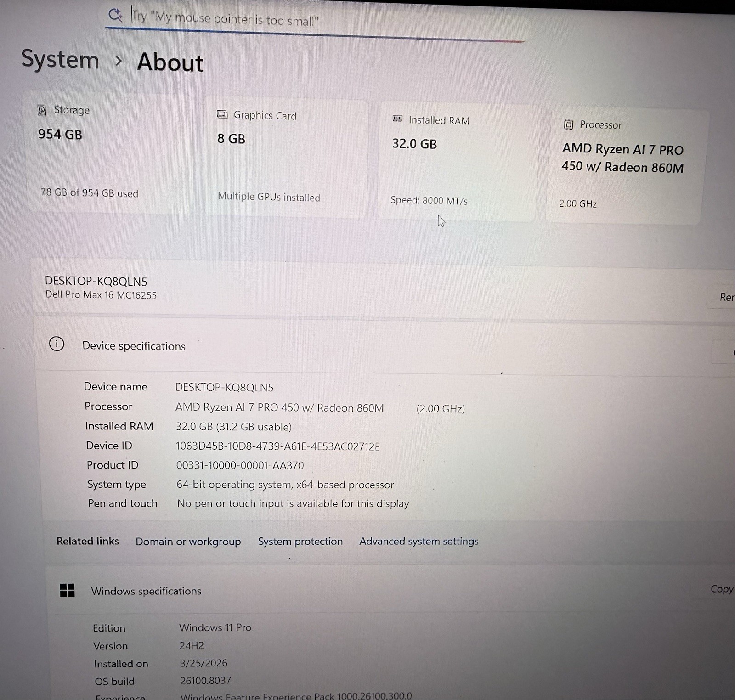The image size is (735, 700).
Task: Select Product ID 00331-10000-00001-AA370
Action: click(240, 465)
